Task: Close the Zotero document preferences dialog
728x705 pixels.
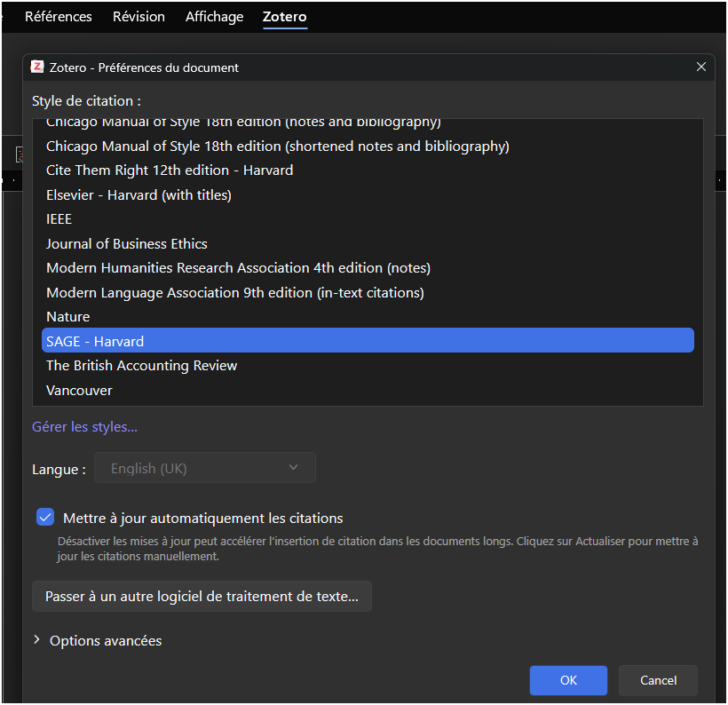Action: (x=701, y=67)
